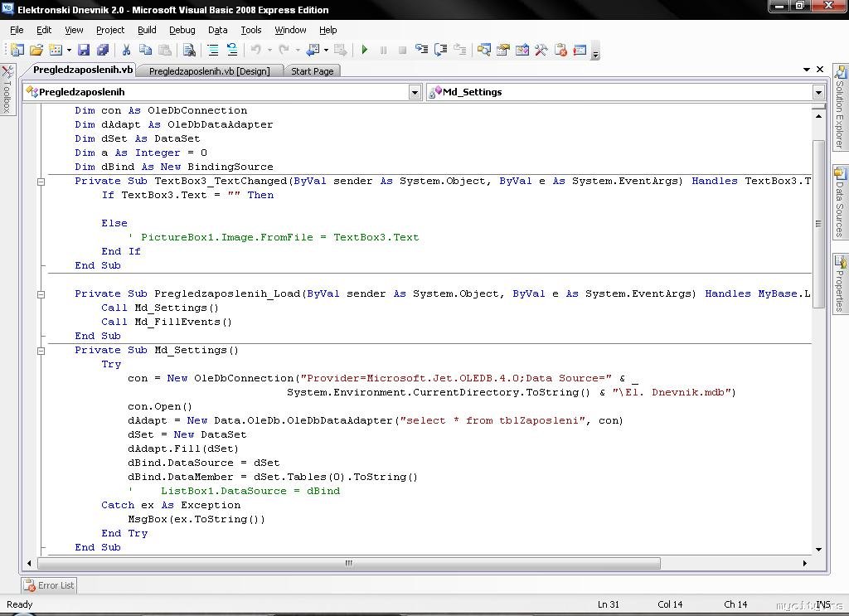The height and width of the screenshot is (616, 849).
Task: Open the Md_Settings method dropdown
Action: click(817, 92)
